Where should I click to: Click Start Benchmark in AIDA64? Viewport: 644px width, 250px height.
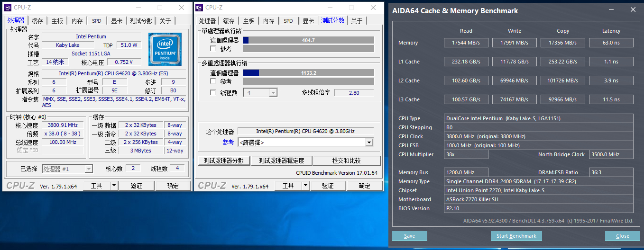(516, 236)
